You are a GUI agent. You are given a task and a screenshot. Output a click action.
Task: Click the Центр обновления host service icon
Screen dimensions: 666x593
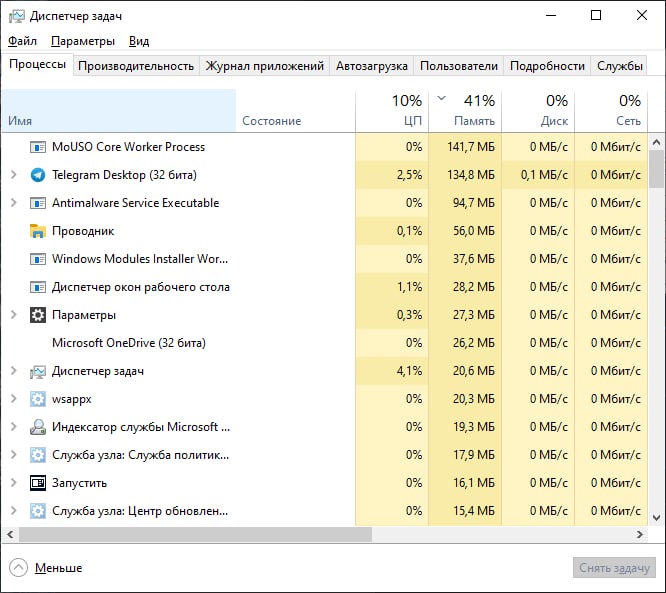click(x=38, y=511)
